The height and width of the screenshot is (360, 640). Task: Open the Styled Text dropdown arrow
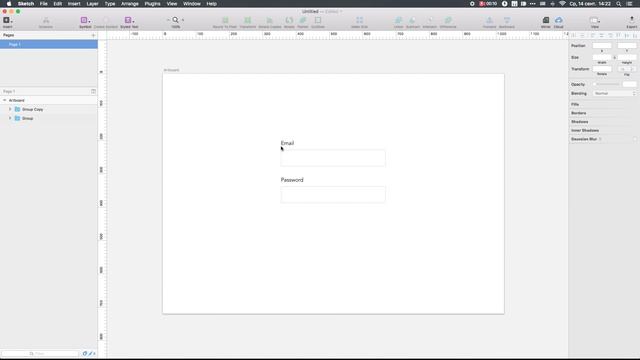[x=133, y=21]
